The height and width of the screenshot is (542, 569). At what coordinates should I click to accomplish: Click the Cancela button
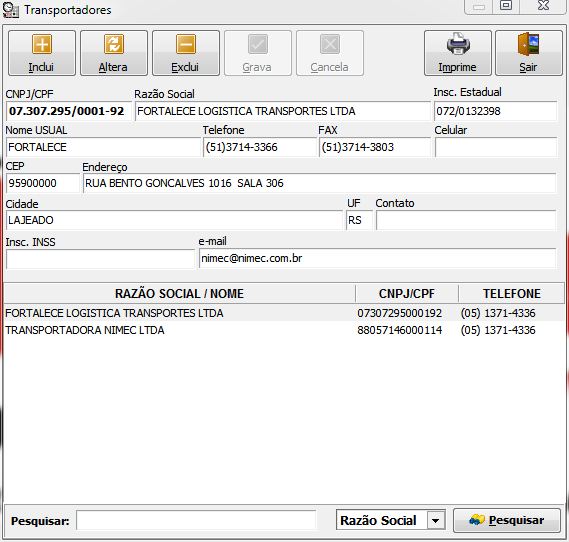point(330,53)
